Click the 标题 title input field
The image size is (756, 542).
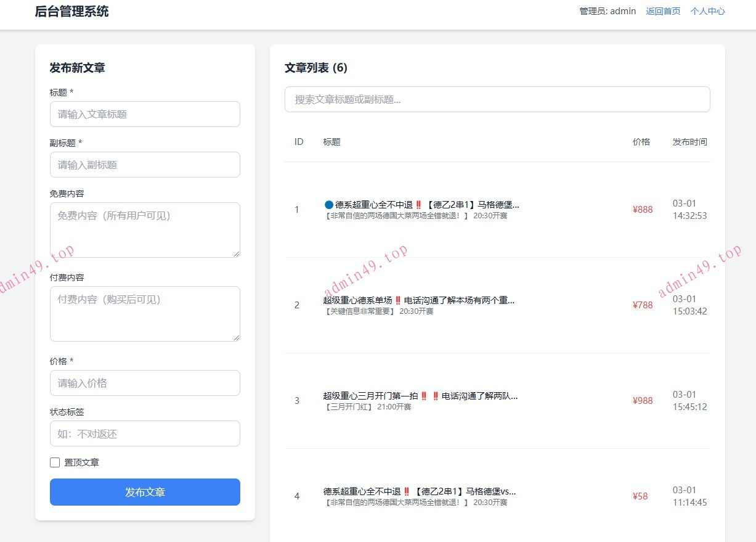click(x=145, y=114)
